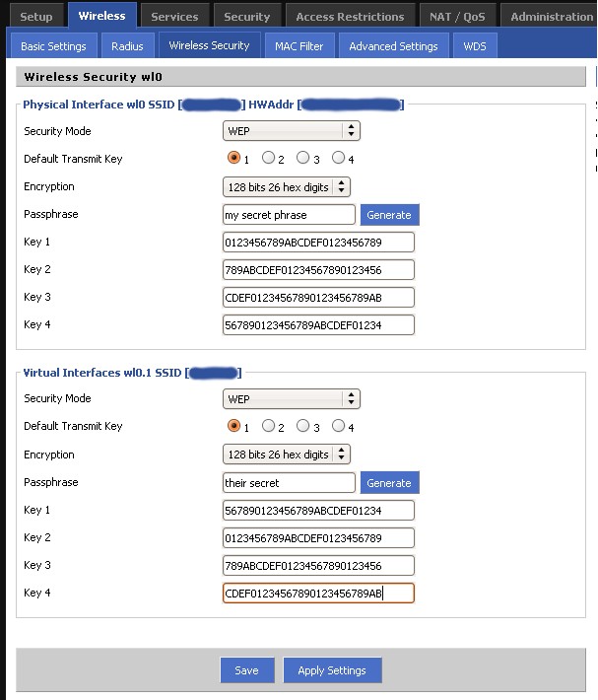Switch to Radius sub-tab
Image resolution: width=598 pixels, height=700 pixels.
pyautogui.click(x=127, y=46)
